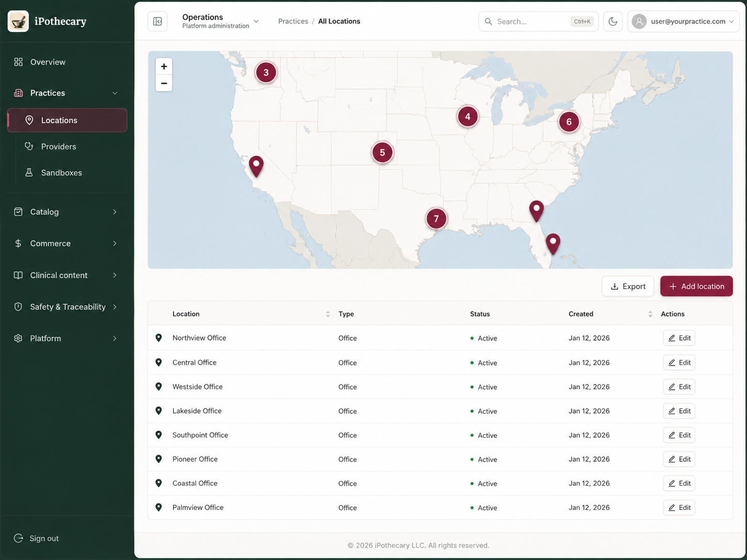Zoom in on the map
This screenshot has height=560, width=747.
tap(164, 67)
